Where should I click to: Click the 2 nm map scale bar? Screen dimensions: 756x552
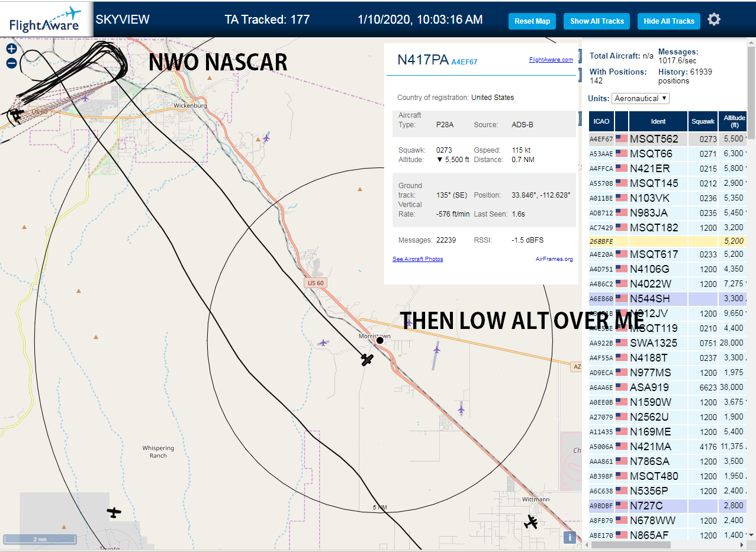click(x=40, y=539)
